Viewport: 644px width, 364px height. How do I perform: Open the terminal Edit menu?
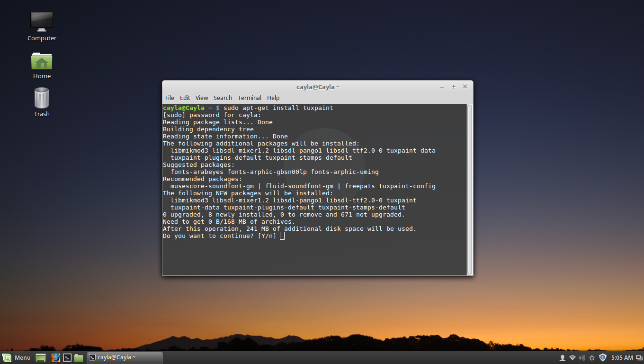(185, 98)
